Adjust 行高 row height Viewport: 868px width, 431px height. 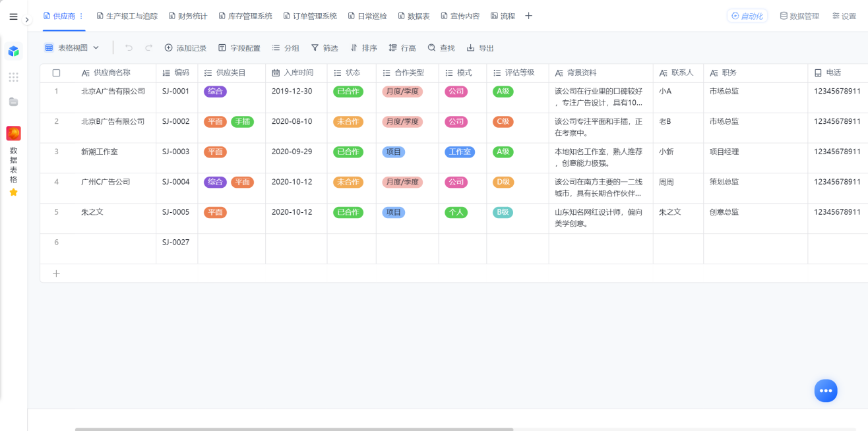pyautogui.click(x=402, y=48)
